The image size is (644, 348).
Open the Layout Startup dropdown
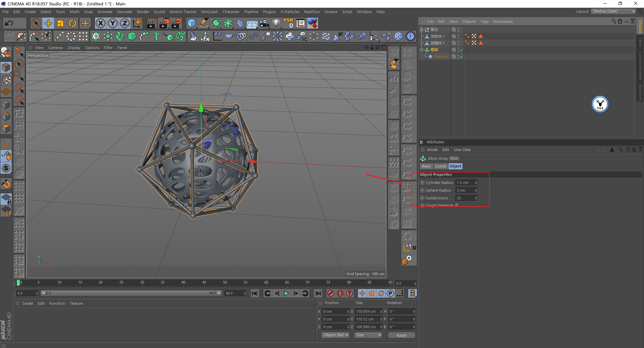click(614, 11)
